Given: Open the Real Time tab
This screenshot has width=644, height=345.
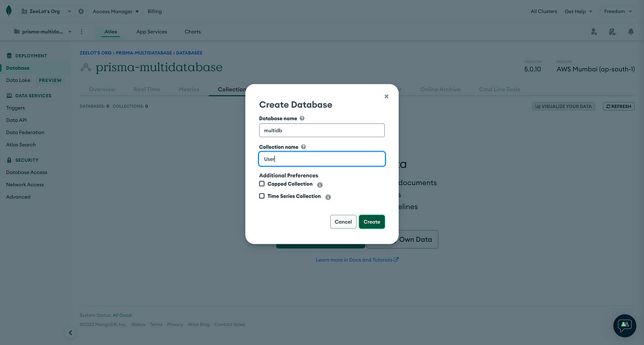Looking at the screenshot, I should click(147, 89).
